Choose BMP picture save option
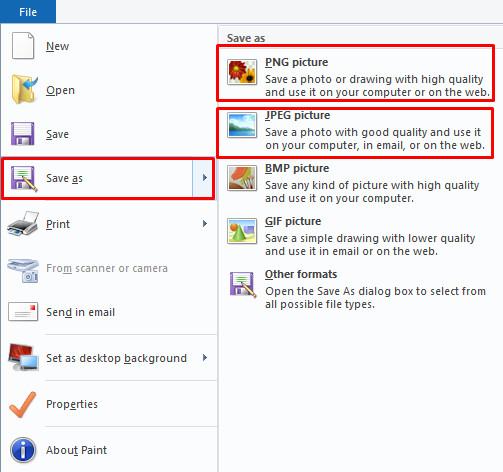This screenshot has height=472, width=503. click(x=357, y=183)
